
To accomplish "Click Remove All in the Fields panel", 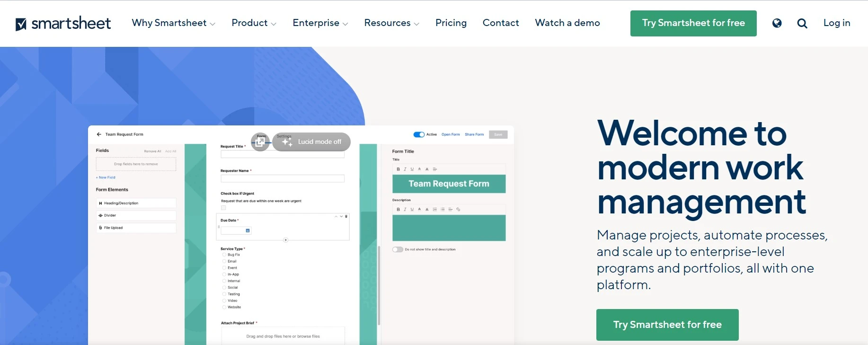I will point(152,151).
